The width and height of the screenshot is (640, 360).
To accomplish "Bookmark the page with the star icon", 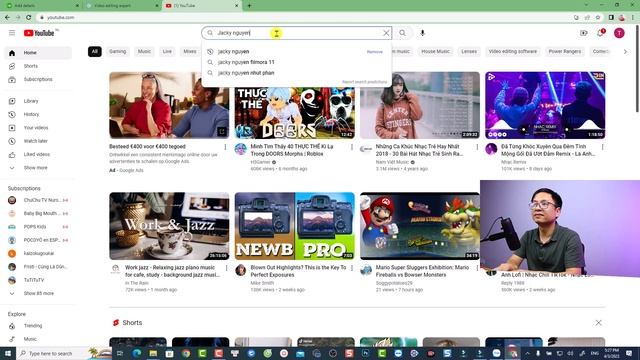I will [x=598, y=18].
